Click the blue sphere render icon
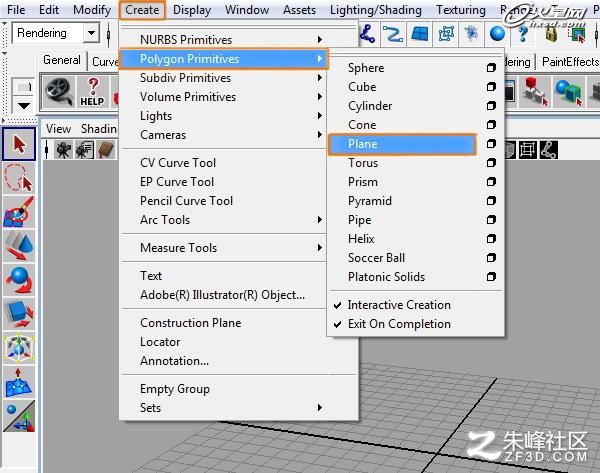The height and width of the screenshot is (473, 600). [x=497, y=34]
